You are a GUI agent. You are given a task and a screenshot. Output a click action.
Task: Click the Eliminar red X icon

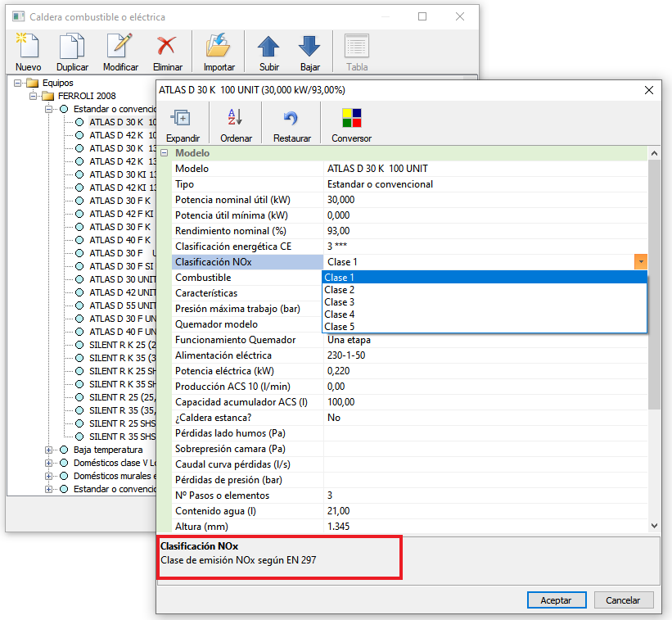point(167,46)
